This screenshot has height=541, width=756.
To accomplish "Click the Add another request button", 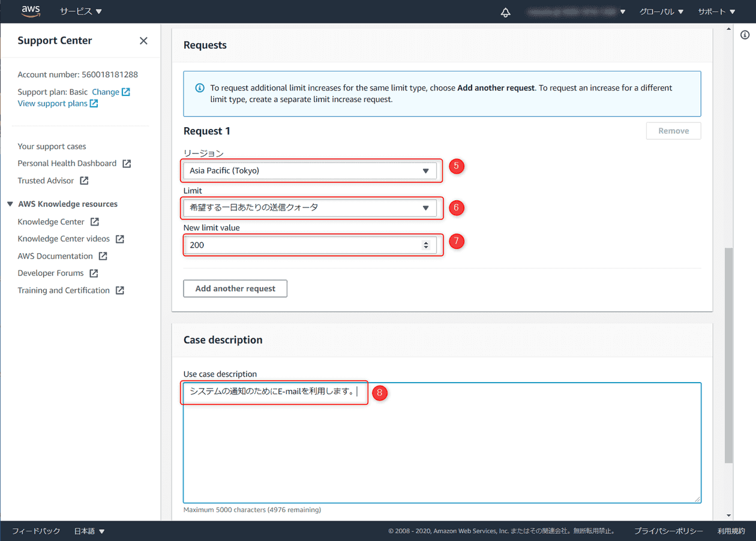I will point(235,288).
